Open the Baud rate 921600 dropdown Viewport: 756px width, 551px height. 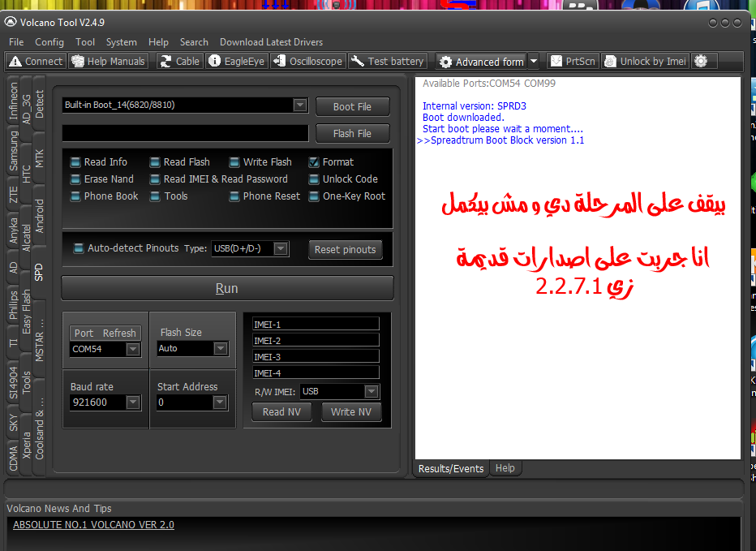click(x=132, y=402)
